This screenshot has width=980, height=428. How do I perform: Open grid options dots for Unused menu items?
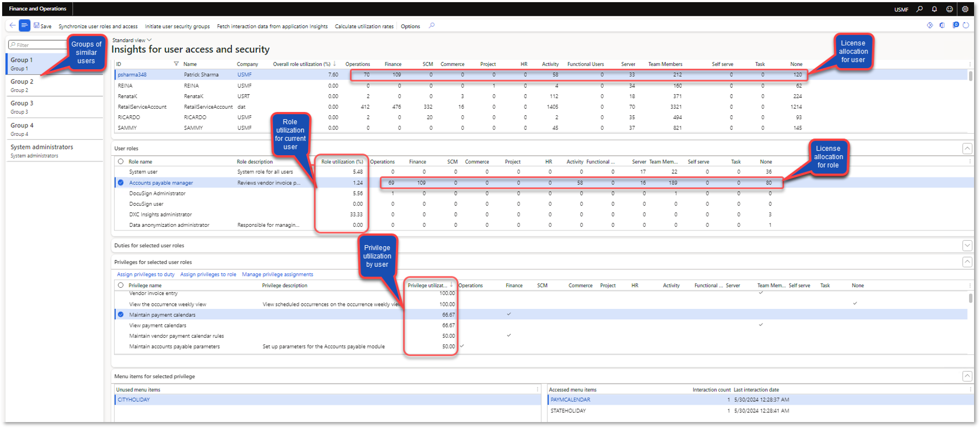tap(538, 389)
